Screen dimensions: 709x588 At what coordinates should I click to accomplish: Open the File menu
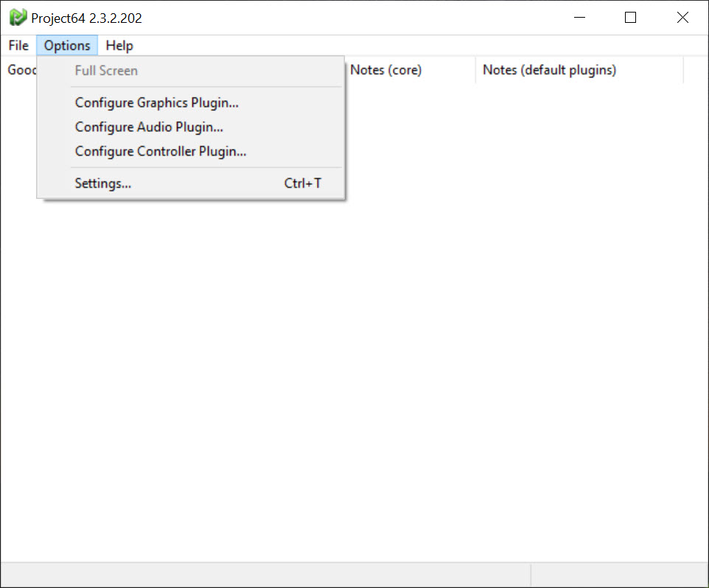(x=18, y=46)
